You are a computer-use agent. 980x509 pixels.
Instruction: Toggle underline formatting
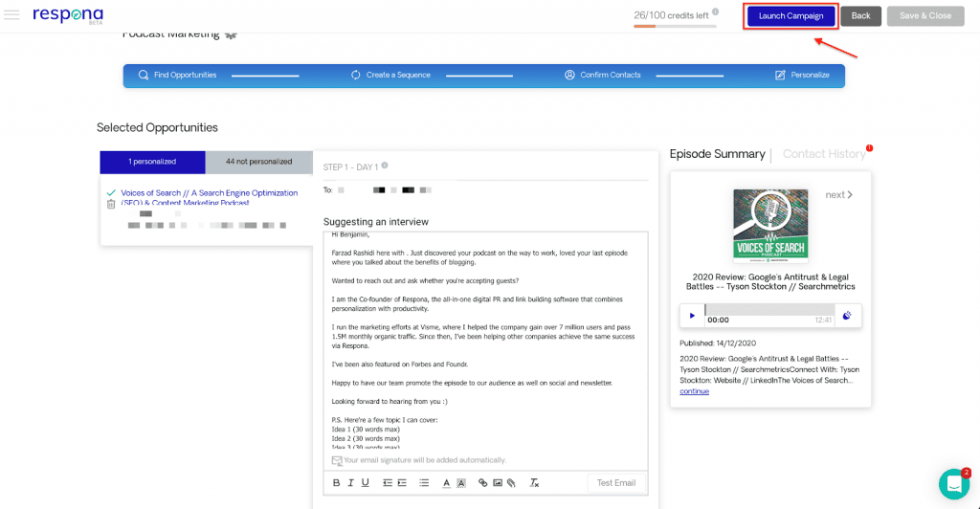pyautogui.click(x=366, y=483)
